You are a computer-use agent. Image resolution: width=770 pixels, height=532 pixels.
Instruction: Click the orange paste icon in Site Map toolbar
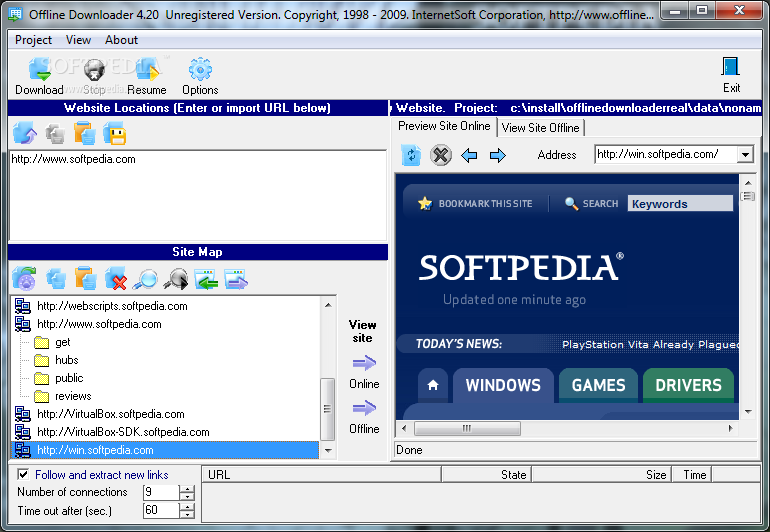pos(85,279)
